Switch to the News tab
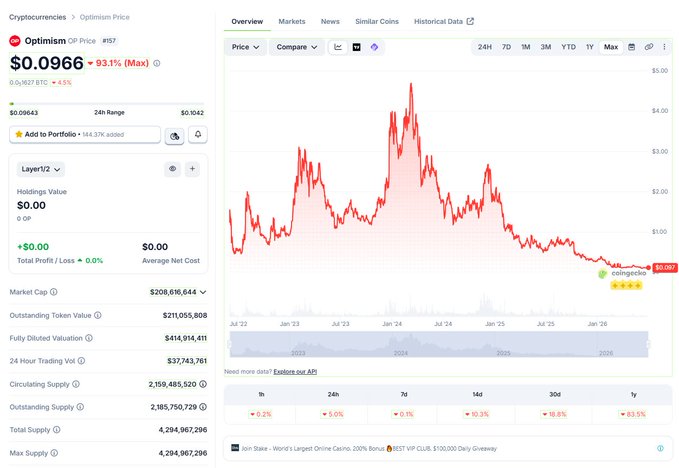This screenshot has width=679, height=468. (x=330, y=21)
